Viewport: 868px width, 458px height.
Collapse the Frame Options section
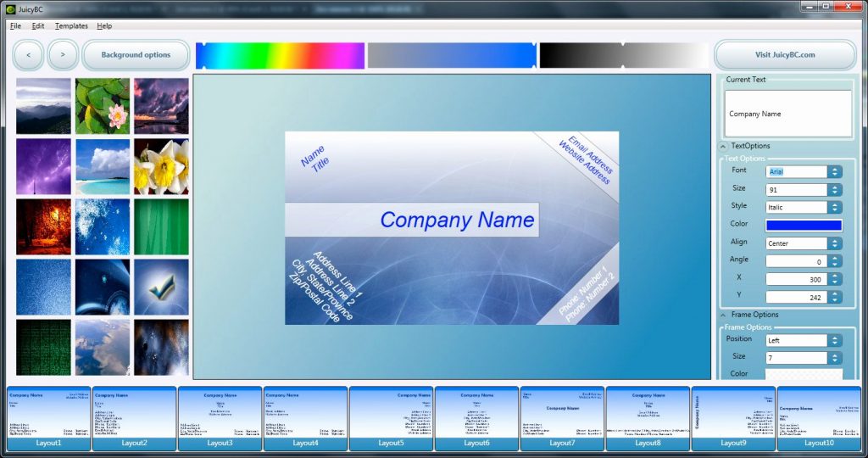coord(723,315)
